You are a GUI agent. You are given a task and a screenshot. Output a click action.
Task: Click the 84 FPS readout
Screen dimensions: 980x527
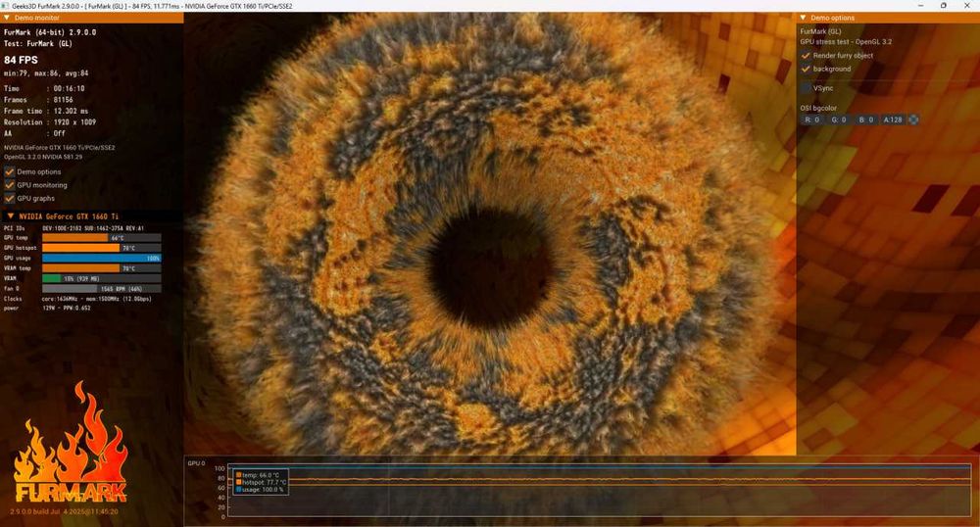pyautogui.click(x=21, y=60)
